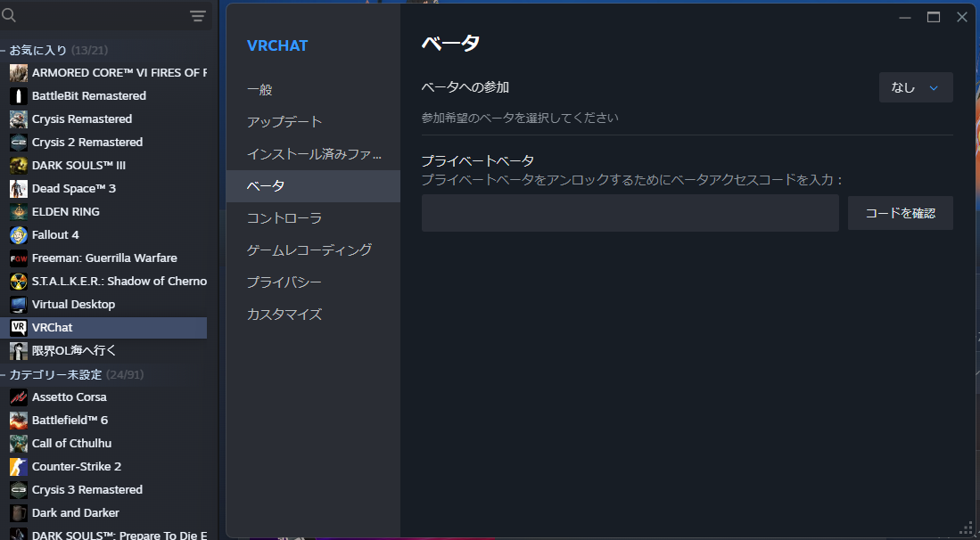Select ARMORED CORE VI in the library
980x540 pixels.
point(103,73)
